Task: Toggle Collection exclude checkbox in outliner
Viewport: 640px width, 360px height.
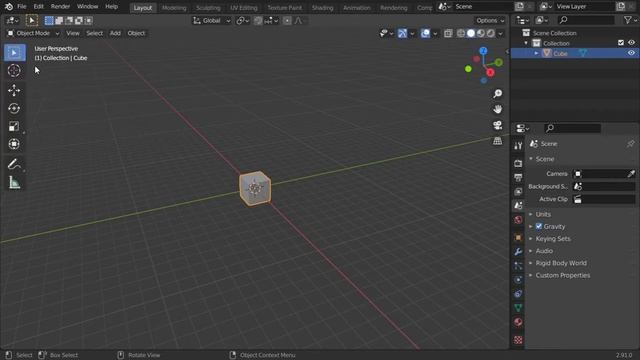Action: click(621, 42)
